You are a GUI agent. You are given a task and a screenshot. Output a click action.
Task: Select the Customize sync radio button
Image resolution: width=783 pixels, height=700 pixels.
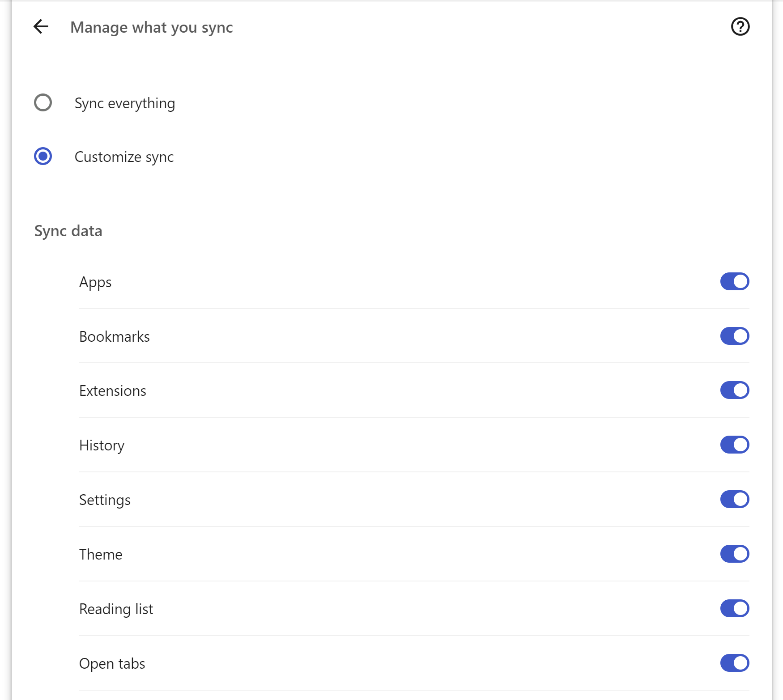(43, 157)
